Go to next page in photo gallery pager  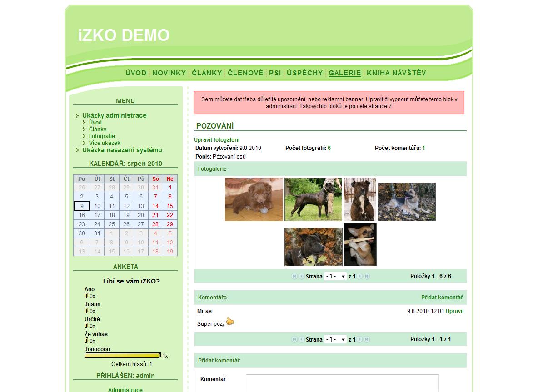(359, 276)
